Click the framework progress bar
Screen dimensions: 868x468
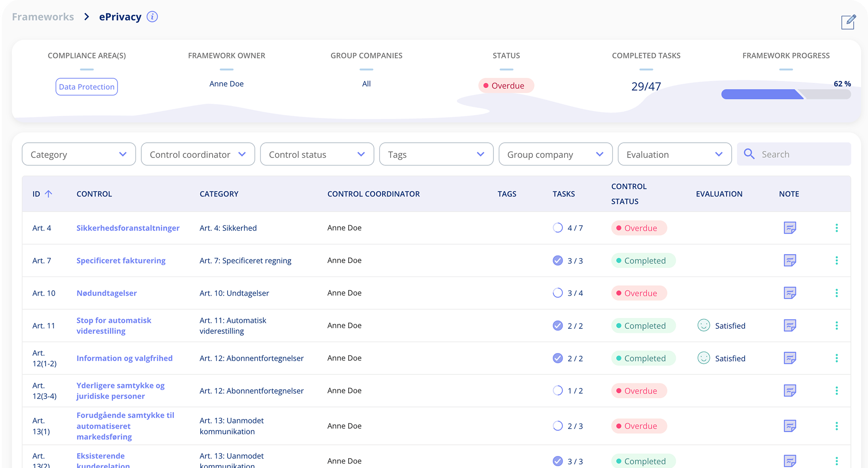click(x=786, y=94)
